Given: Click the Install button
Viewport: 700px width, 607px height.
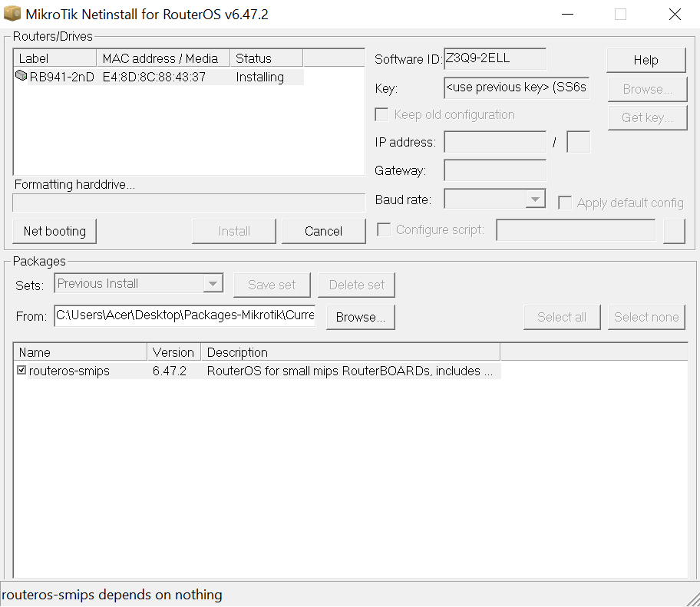Looking at the screenshot, I should (x=234, y=231).
